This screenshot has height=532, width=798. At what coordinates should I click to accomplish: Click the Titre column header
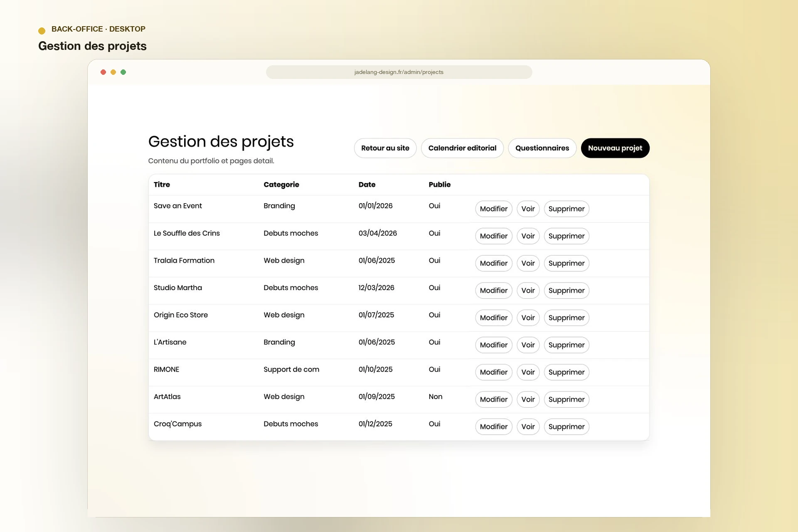(x=162, y=185)
